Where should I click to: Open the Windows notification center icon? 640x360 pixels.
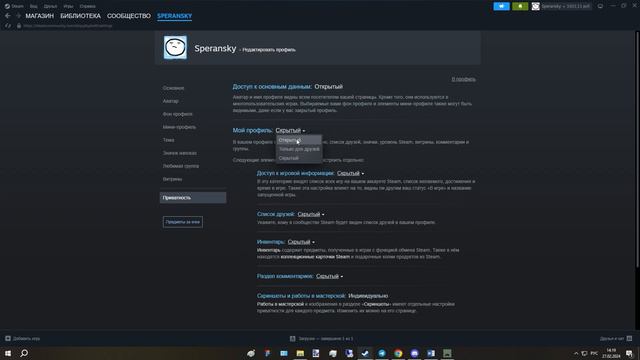(629, 353)
